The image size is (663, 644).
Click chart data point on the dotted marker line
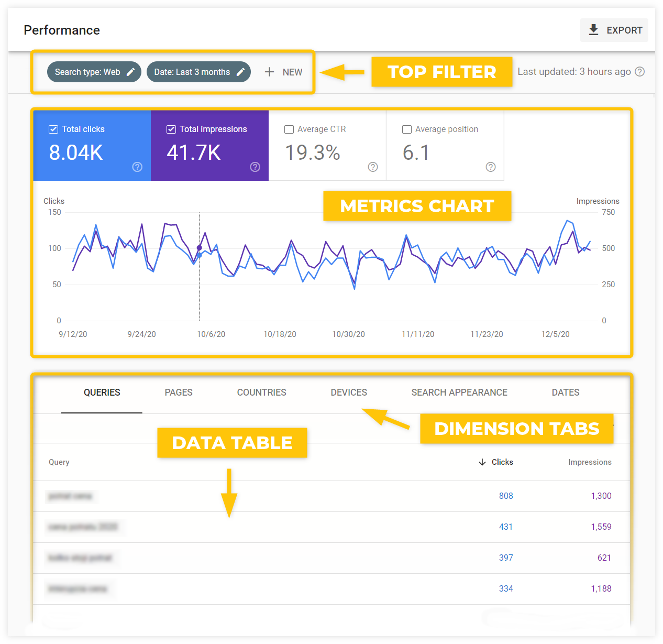199,248
